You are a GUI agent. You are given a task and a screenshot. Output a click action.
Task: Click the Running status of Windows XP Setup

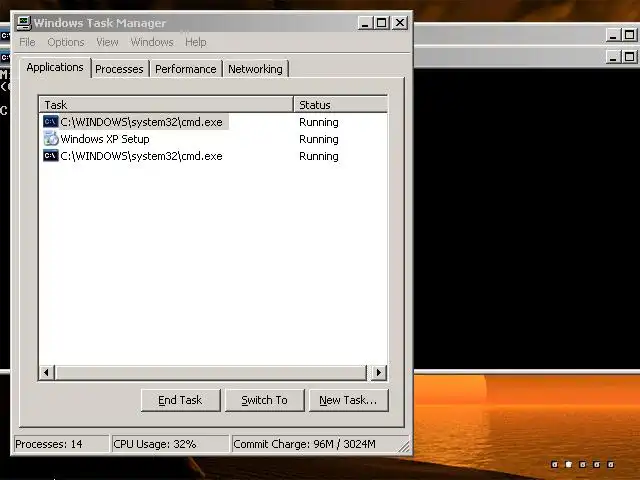tap(319, 139)
